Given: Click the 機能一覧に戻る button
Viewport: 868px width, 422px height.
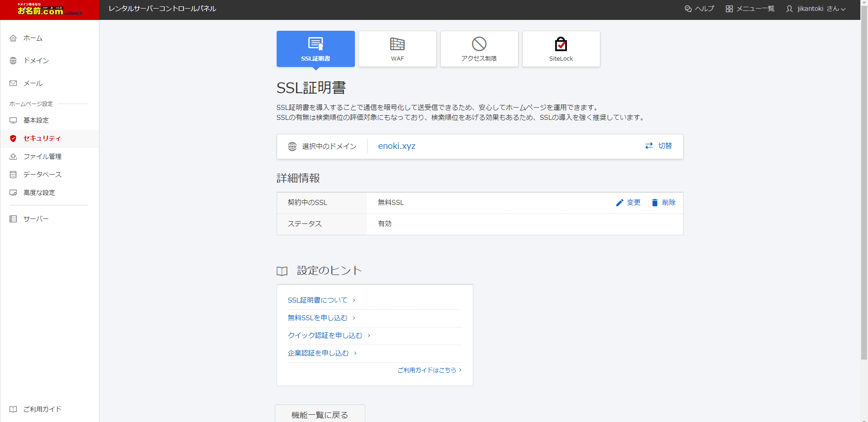Looking at the screenshot, I should tap(320, 414).
